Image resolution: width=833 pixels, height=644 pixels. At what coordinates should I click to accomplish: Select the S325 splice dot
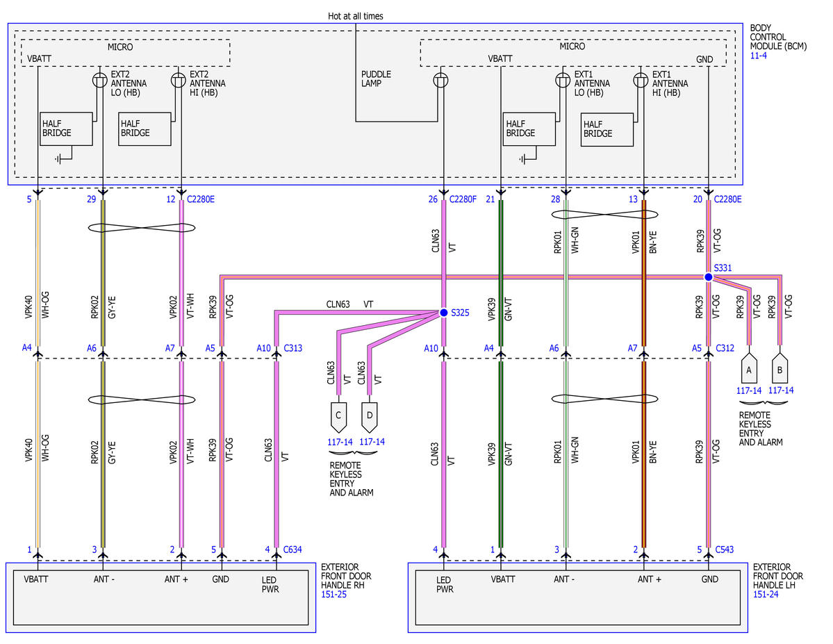click(443, 313)
